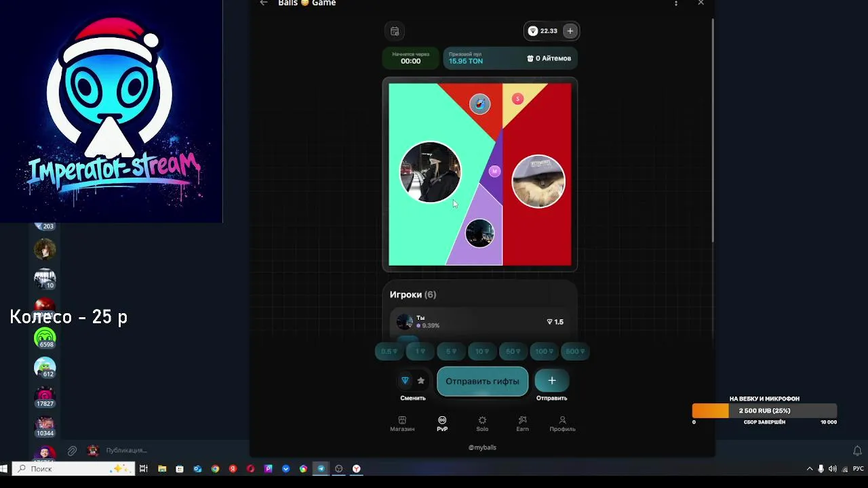Click the purple M ball in the arena
The height and width of the screenshot is (488, 868).
pos(494,171)
